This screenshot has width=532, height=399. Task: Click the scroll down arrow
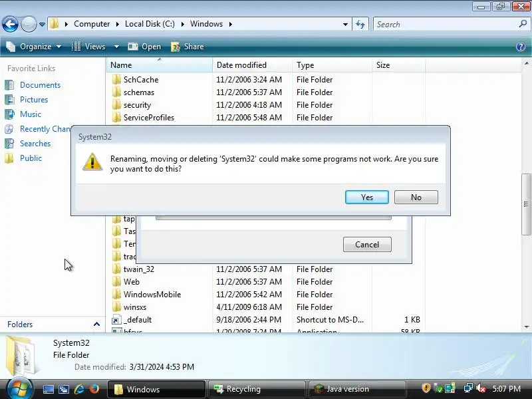click(526, 327)
